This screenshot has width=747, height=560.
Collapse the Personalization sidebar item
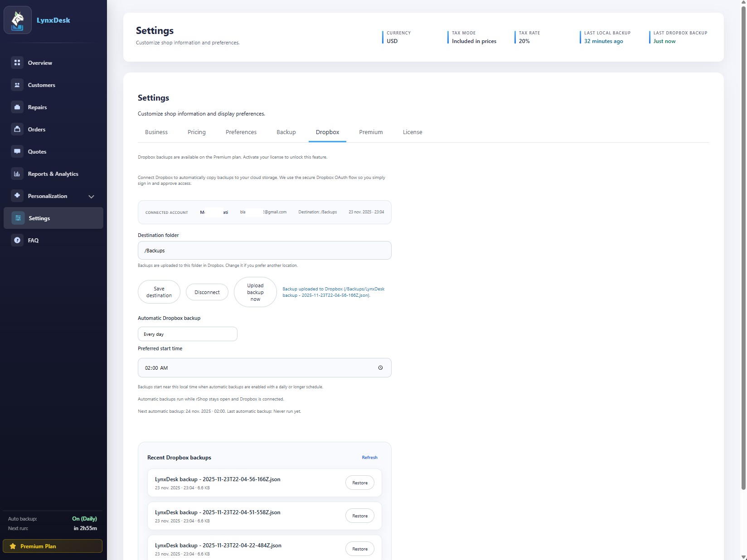click(x=91, y=196)
